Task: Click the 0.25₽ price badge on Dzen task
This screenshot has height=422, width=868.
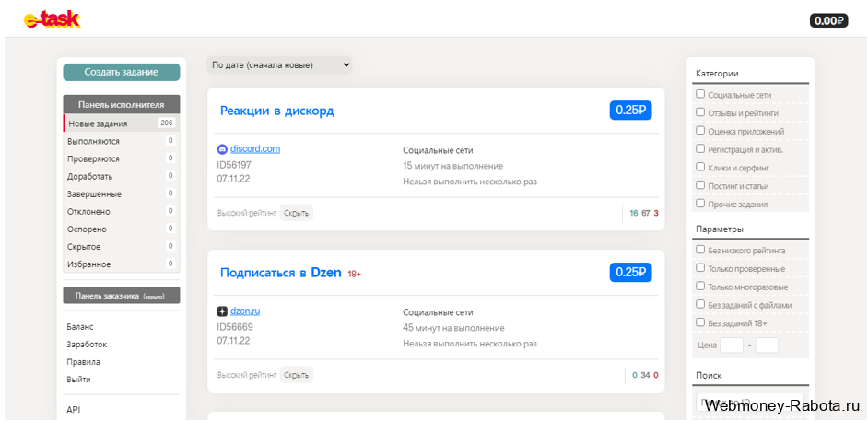Action: tap(630, 273)
